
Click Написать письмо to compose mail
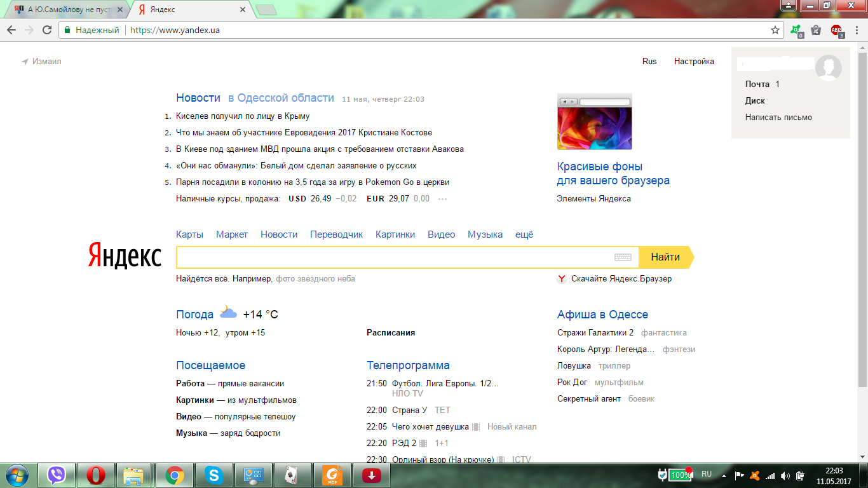point(778,118)
